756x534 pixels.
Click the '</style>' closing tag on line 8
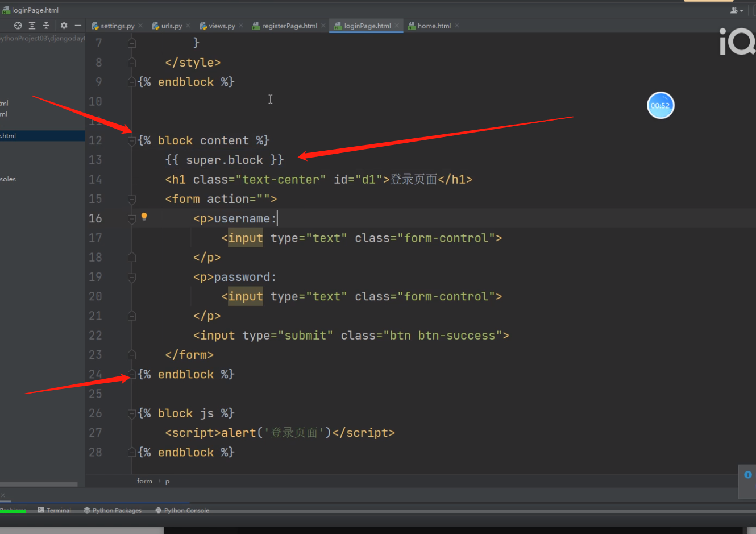coord(193,63)
